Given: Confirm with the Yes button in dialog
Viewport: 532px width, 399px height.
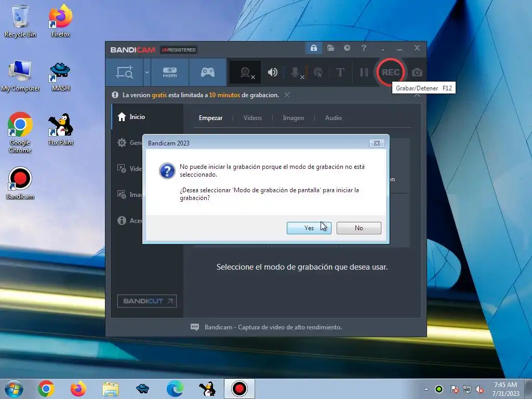Looking at the screenshot, I should pyautogui.click(x=309, y=228).
